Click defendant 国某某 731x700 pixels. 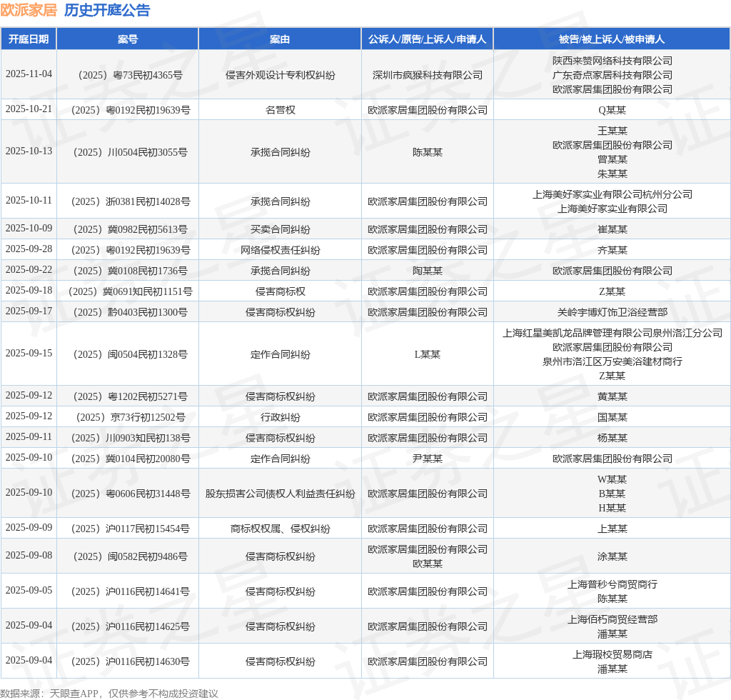pos(612,417)
